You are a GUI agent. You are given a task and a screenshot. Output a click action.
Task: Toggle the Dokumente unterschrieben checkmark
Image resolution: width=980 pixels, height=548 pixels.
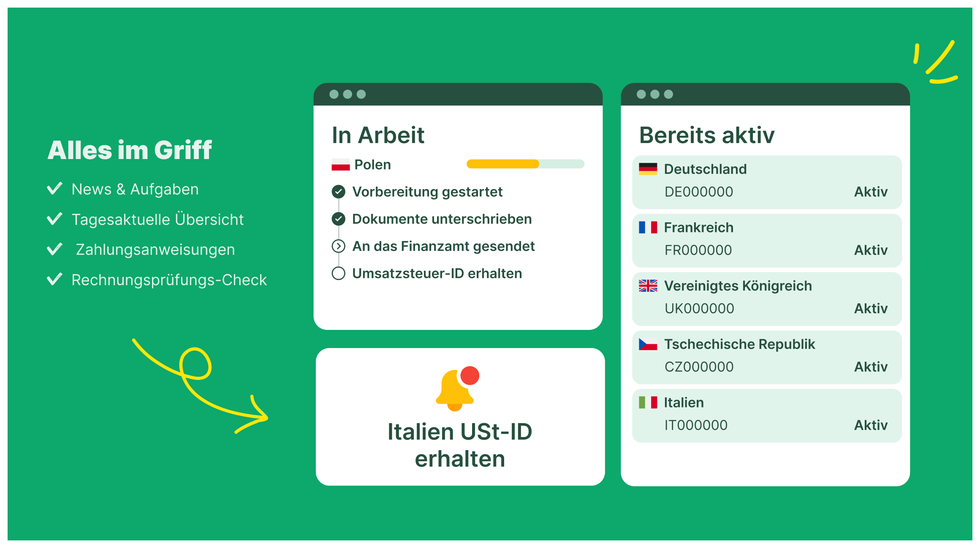[338, 219]
